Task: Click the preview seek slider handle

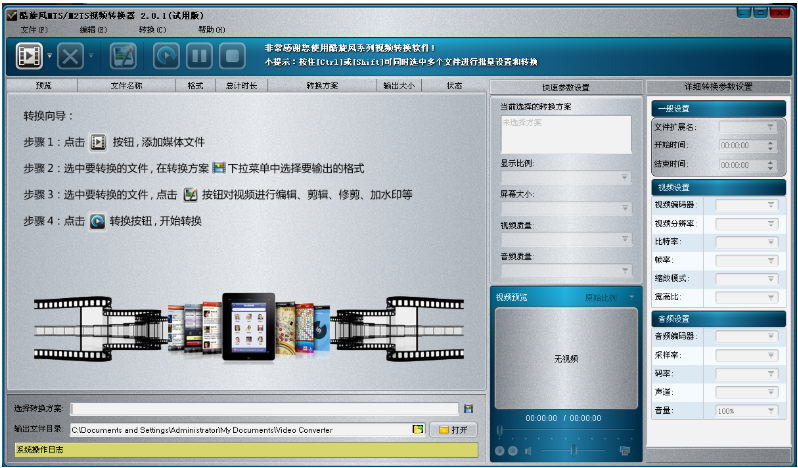Action: [x=500, y=431]
